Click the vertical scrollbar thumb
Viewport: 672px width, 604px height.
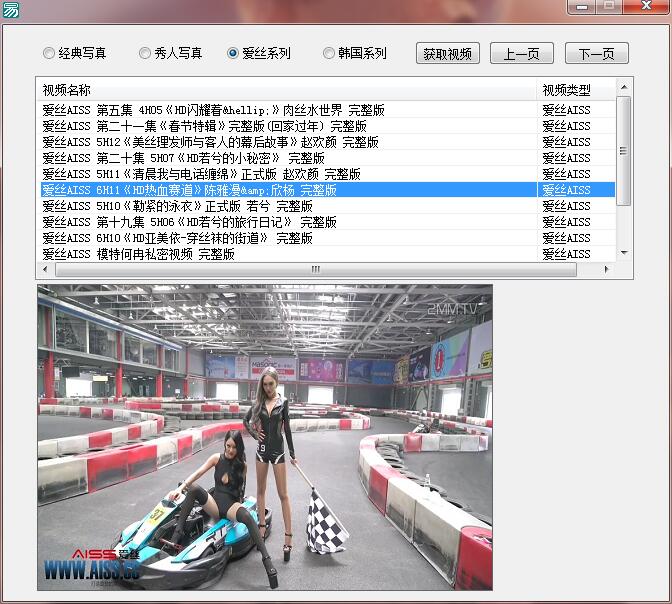click(x=624, y=151)
